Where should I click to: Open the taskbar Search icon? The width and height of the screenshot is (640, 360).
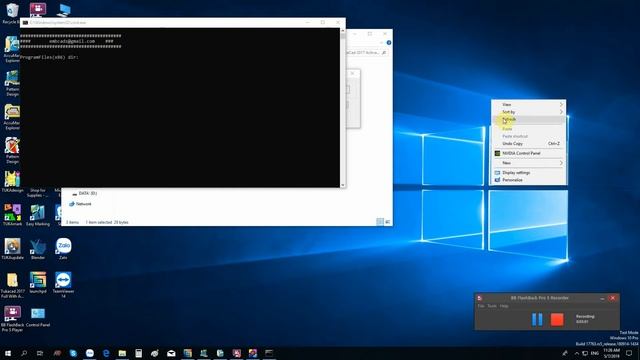[24, 353]
